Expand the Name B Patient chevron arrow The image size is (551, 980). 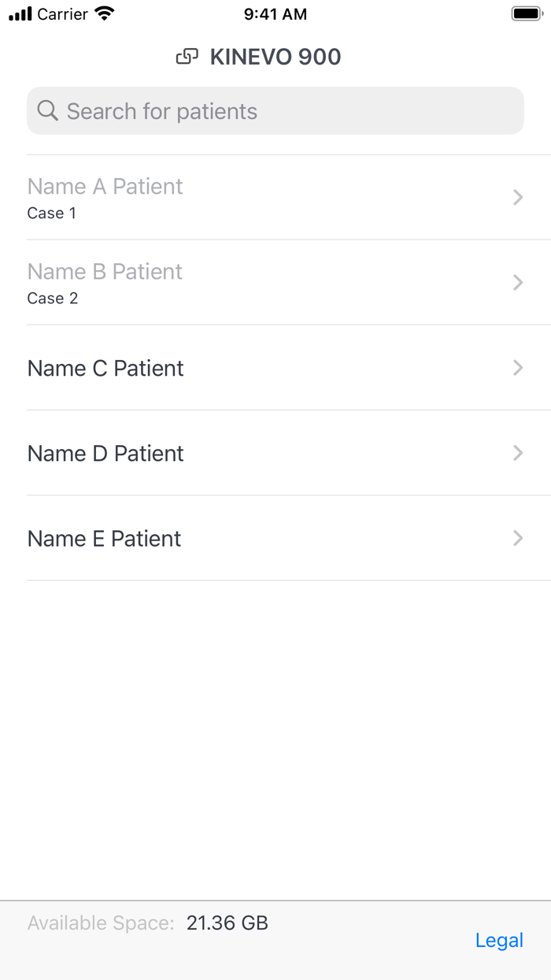point(517,283)
